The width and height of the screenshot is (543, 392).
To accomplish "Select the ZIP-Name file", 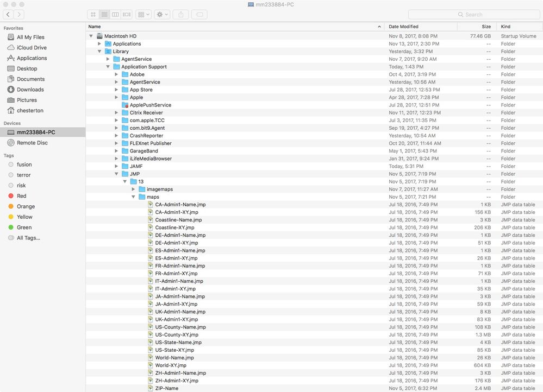I will [166, 388].
